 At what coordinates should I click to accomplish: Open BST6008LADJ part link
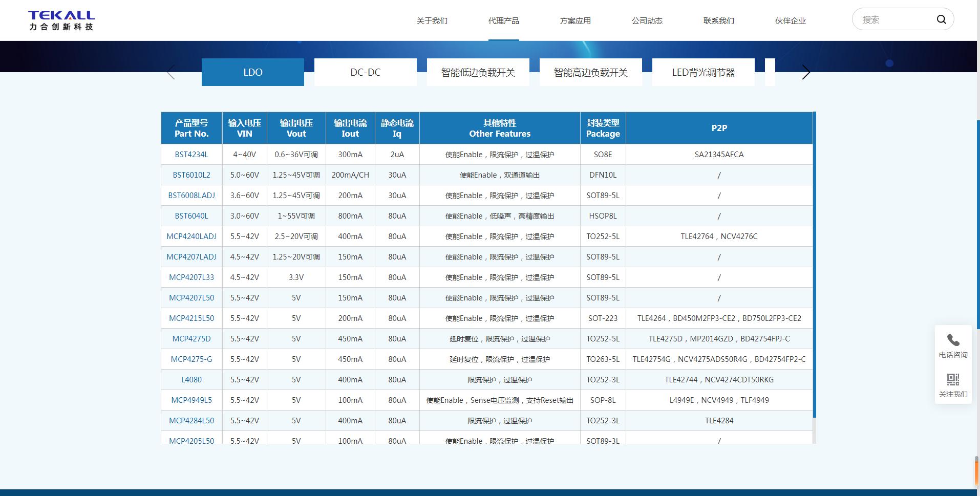point(191,195)
